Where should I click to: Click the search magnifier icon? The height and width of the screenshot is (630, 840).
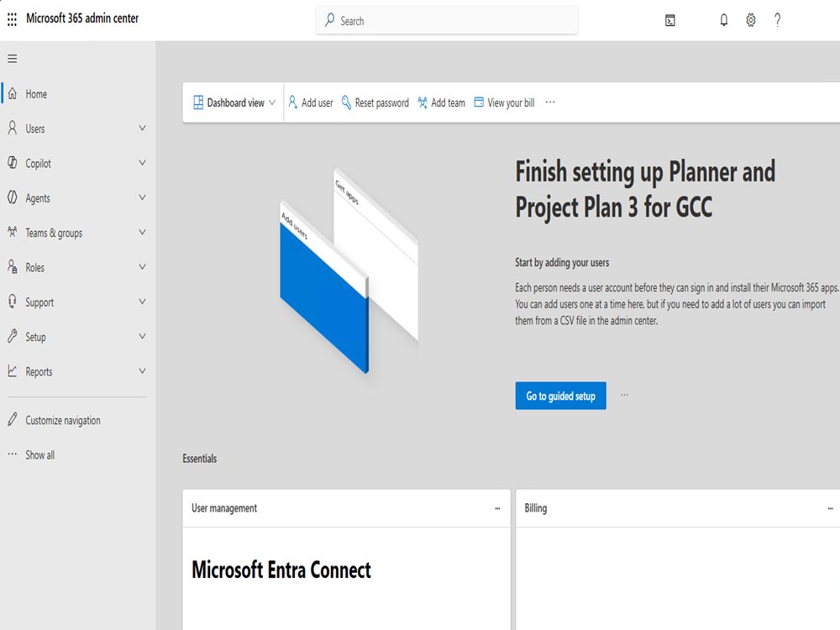(x=329, y=20)
